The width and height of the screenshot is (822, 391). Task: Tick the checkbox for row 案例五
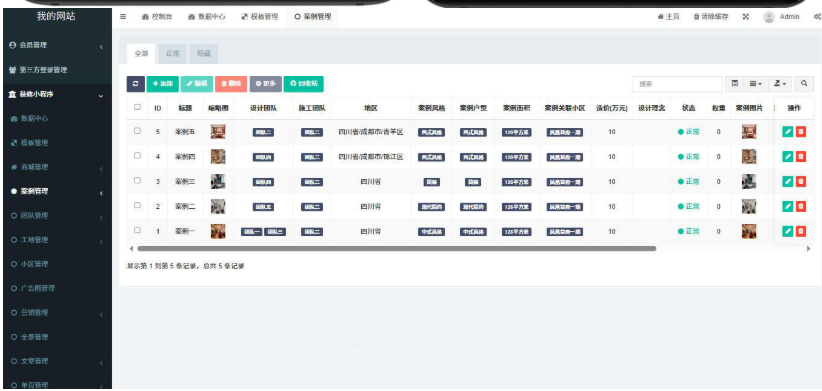point(137,131)
